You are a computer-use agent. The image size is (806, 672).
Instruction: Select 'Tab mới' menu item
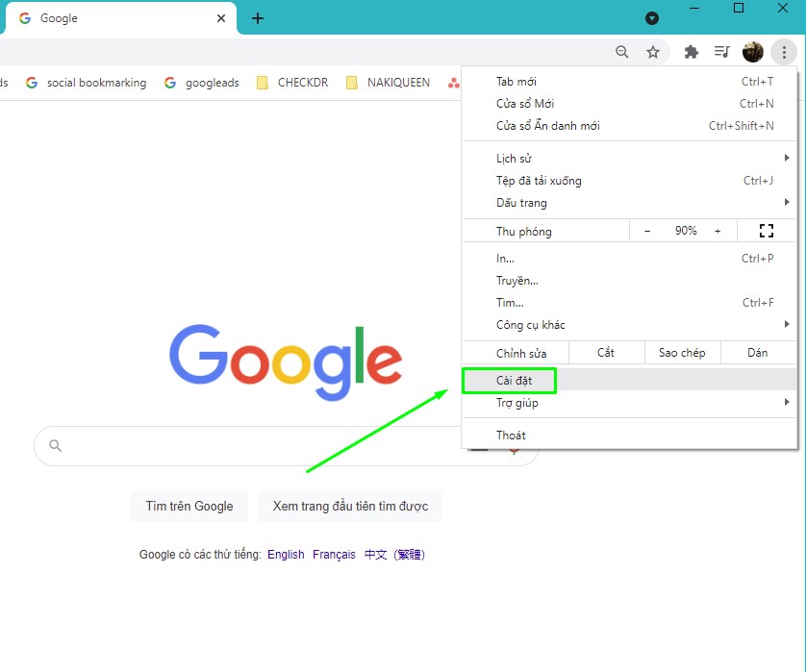(629, 81)
